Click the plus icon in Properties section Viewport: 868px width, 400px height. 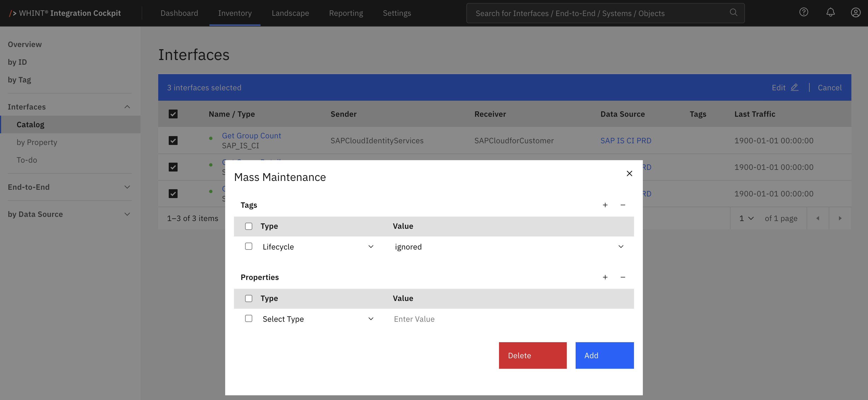point(605,277)
